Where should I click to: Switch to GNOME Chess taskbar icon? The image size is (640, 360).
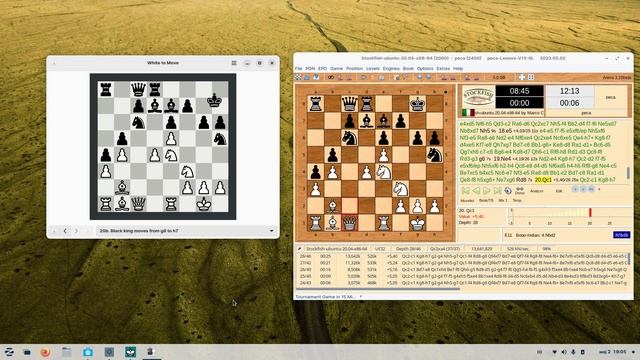pos(131,352)
